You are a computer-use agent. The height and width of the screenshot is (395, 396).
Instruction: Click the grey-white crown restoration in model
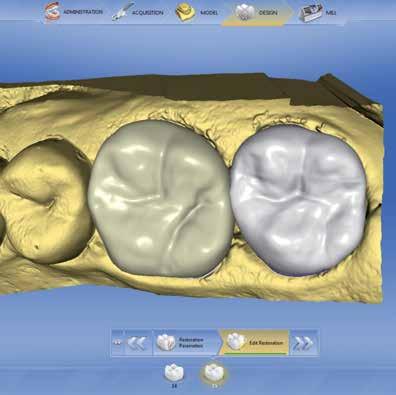(298, 201)
